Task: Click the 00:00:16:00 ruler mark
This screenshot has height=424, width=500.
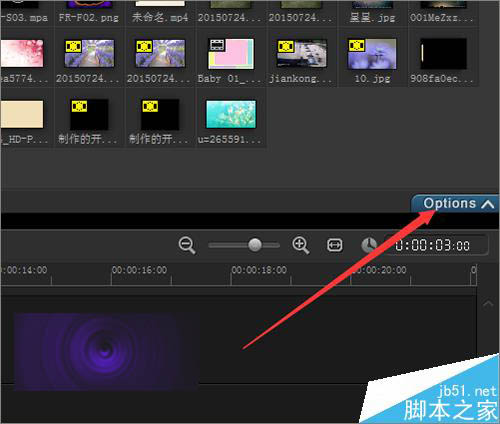Action: [139, 270]
